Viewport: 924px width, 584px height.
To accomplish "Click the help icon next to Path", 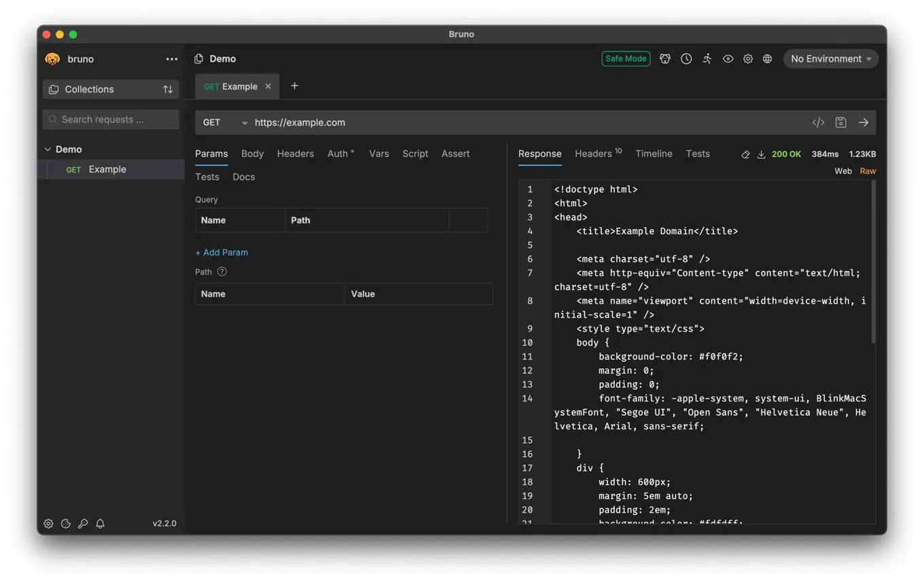I will [x=222, y=272].
